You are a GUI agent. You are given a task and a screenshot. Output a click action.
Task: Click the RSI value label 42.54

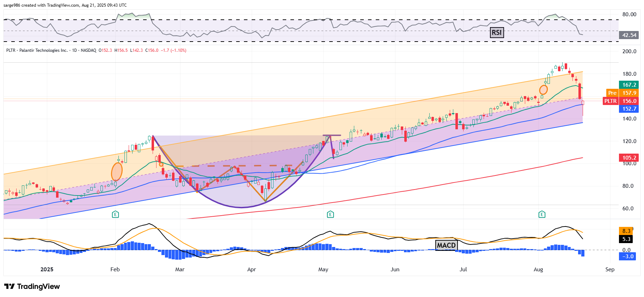point(629,35)
